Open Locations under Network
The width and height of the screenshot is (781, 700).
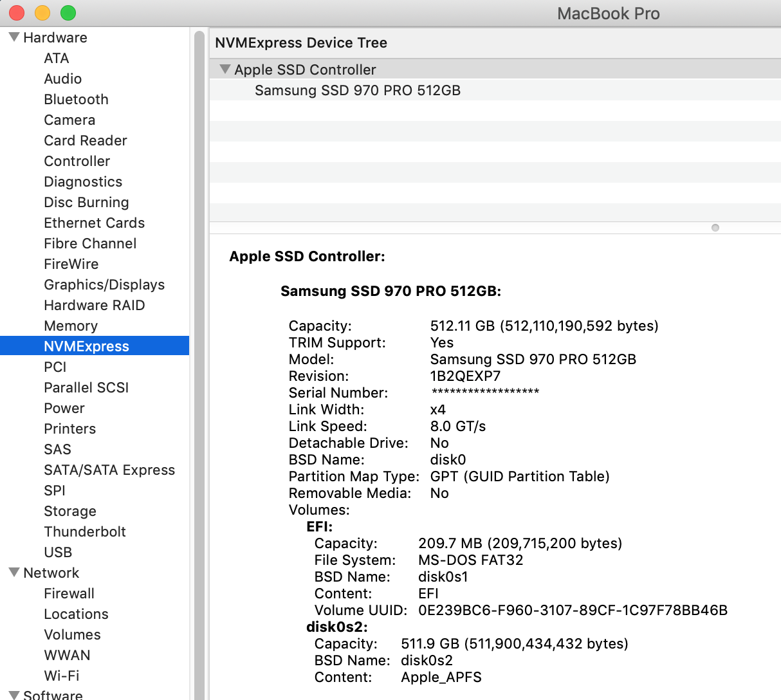click(76, 614)
